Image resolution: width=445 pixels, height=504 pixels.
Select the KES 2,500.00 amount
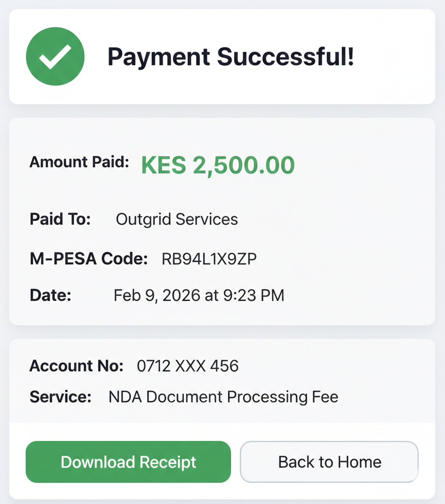pyautogui.click(x=218, y=165)
